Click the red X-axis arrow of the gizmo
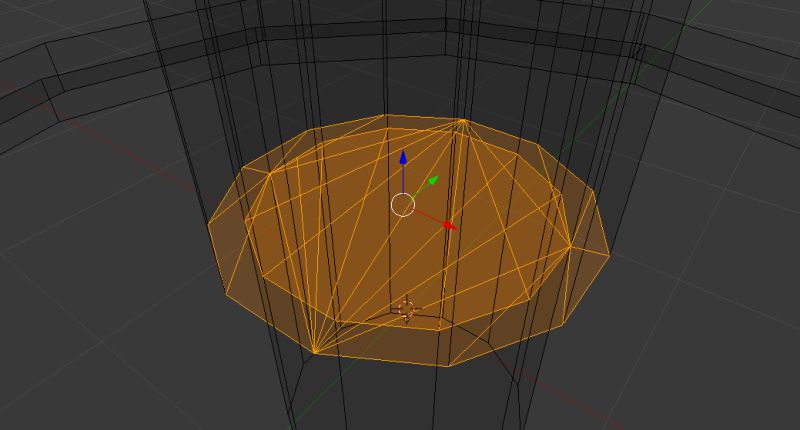 click(x=448, y=224)
